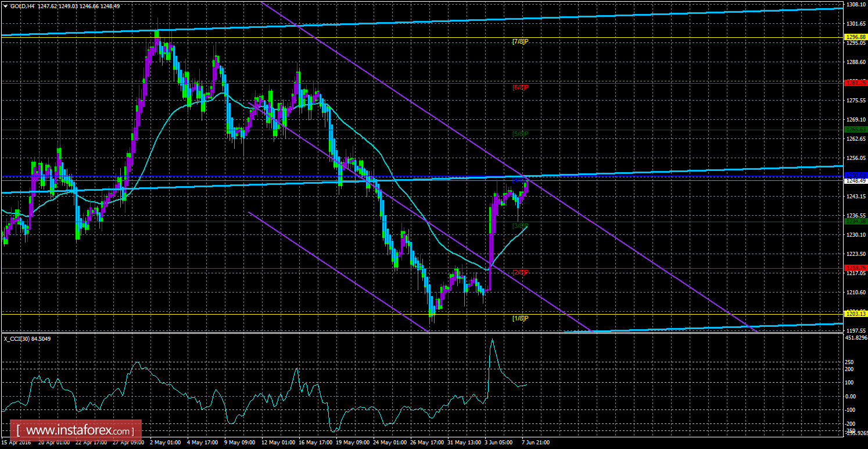
Task: Click the [7/8]P Murray level label
Action: click(520, 41)
